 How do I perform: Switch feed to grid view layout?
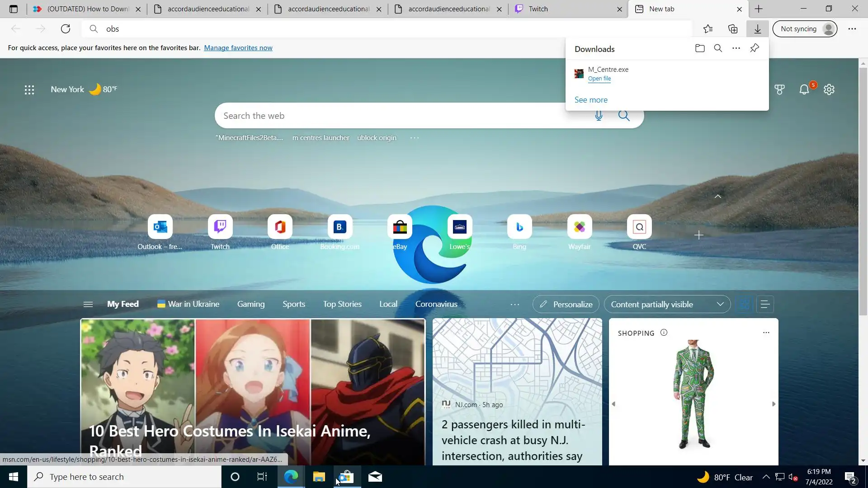point(744,304)
